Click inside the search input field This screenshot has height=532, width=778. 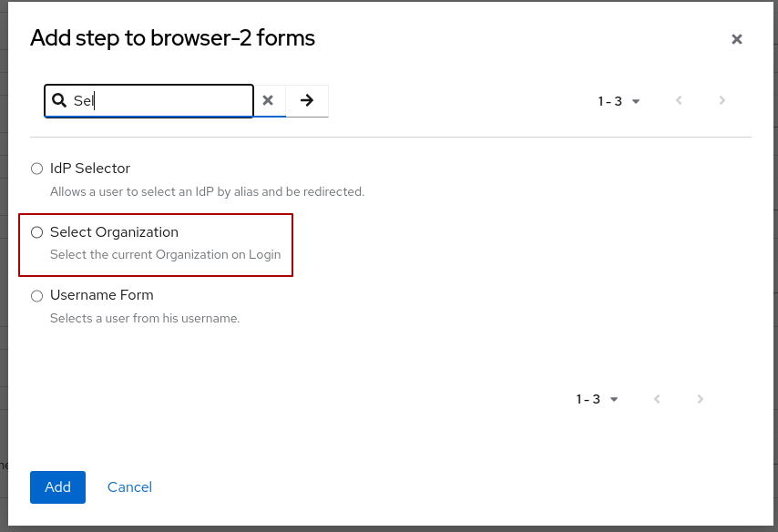(x=164, y=100)
